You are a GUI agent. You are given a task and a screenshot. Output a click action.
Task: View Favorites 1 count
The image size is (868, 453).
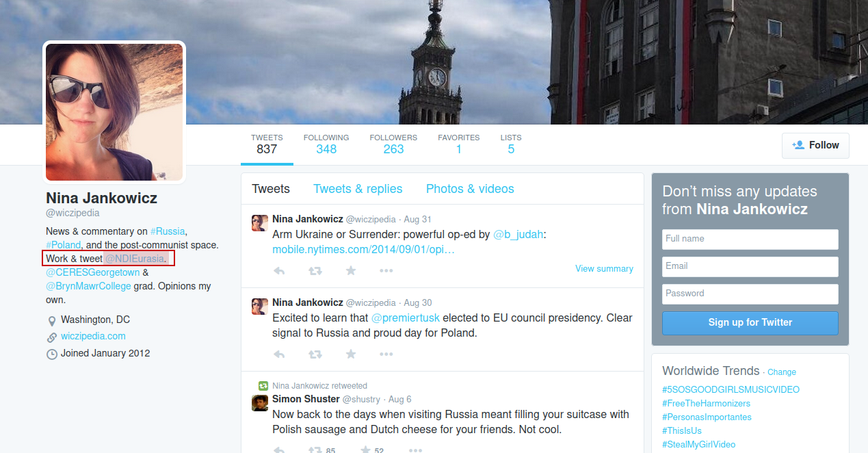[459, 144]
